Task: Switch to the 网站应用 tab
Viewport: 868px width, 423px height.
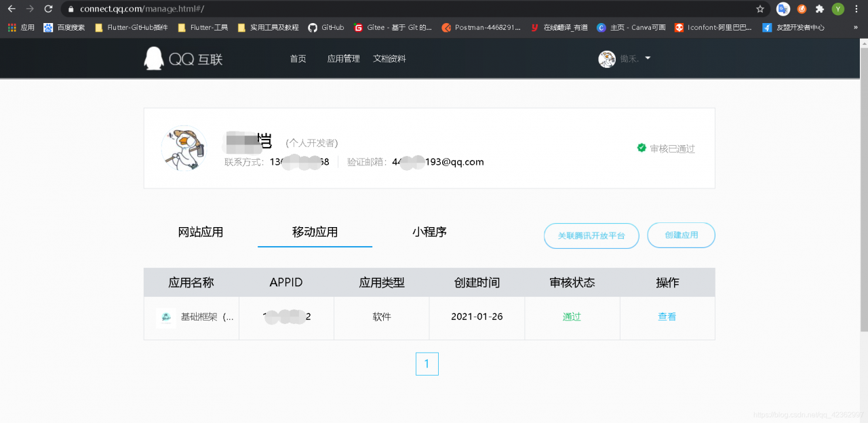Action: pos(199,232)
